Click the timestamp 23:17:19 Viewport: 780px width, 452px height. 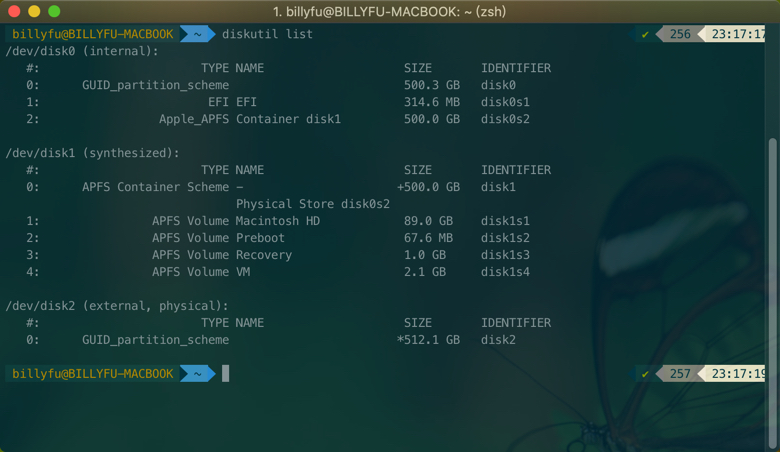point(738,373)
